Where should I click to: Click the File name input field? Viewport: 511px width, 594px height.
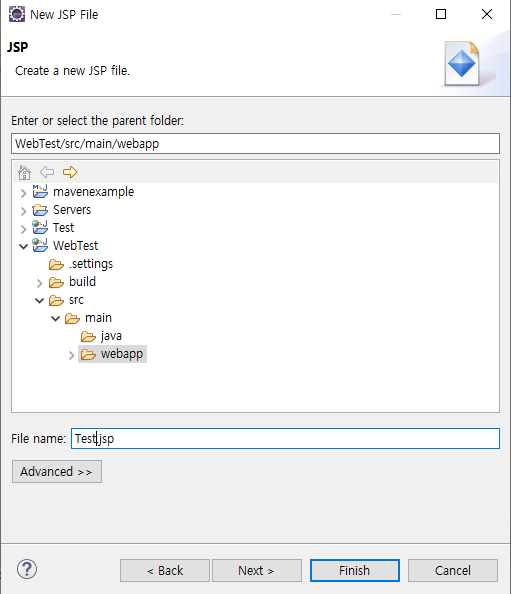click(x=285, y=439)
